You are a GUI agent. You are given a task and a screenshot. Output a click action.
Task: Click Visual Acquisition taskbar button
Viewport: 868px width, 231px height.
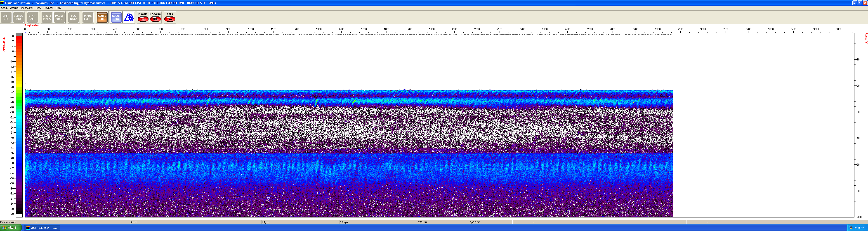[x=42, y=228]
